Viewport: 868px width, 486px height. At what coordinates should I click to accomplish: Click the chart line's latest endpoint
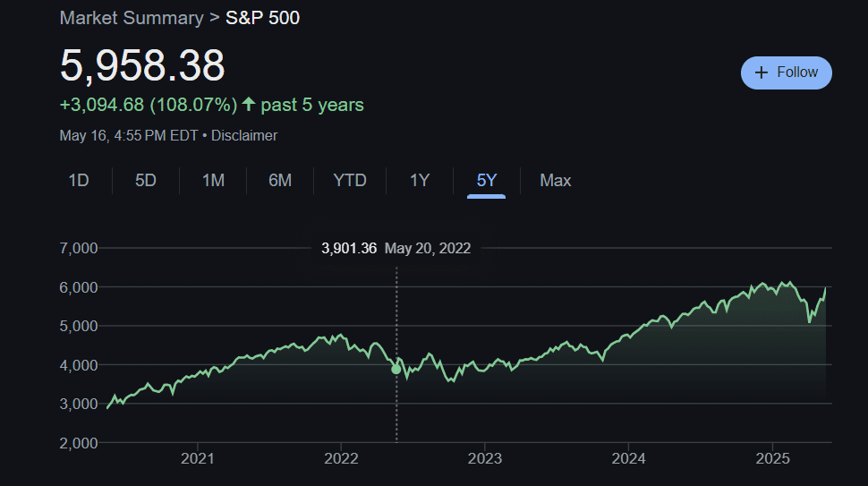825,288
